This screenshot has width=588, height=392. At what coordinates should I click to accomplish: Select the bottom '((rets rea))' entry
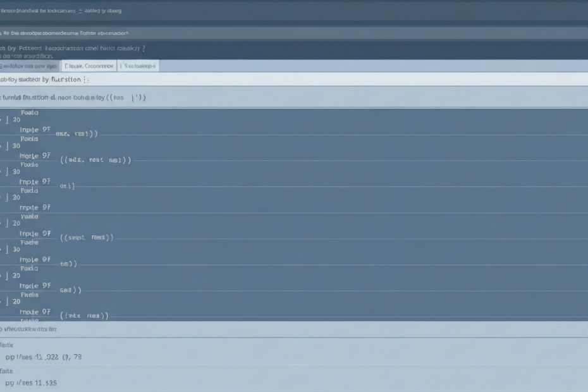[84, 315]
